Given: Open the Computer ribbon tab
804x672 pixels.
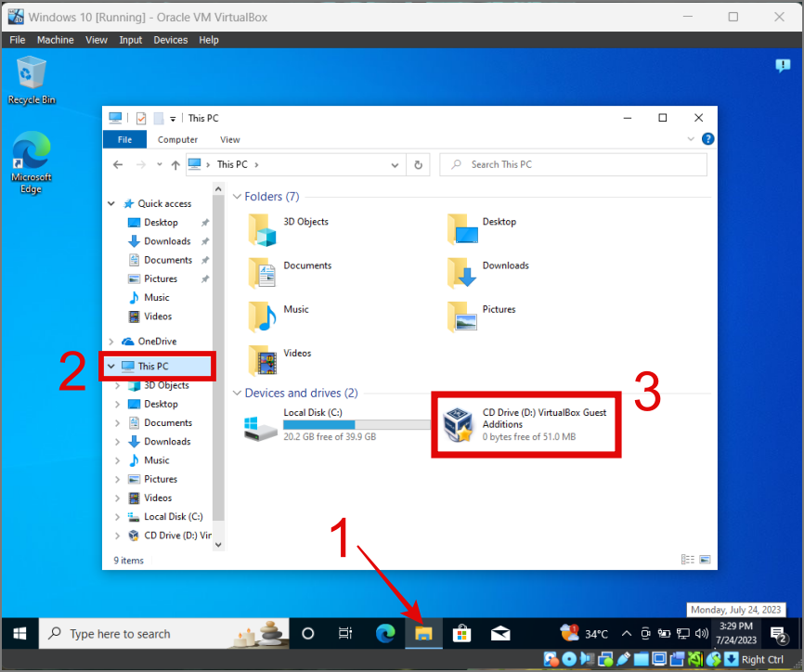Looking at the screenshot, I should [x=177, y=139].
